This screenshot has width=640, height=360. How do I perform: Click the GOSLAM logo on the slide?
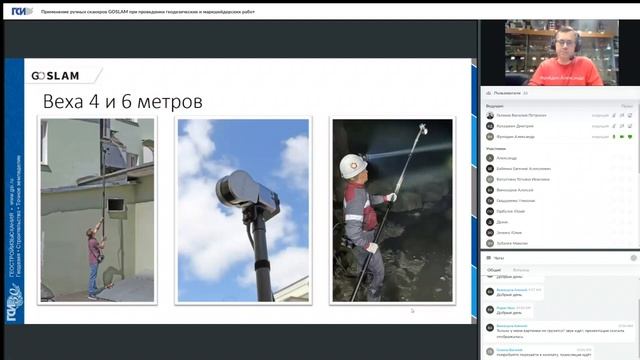pyautogui.click(x=55, y=76)
